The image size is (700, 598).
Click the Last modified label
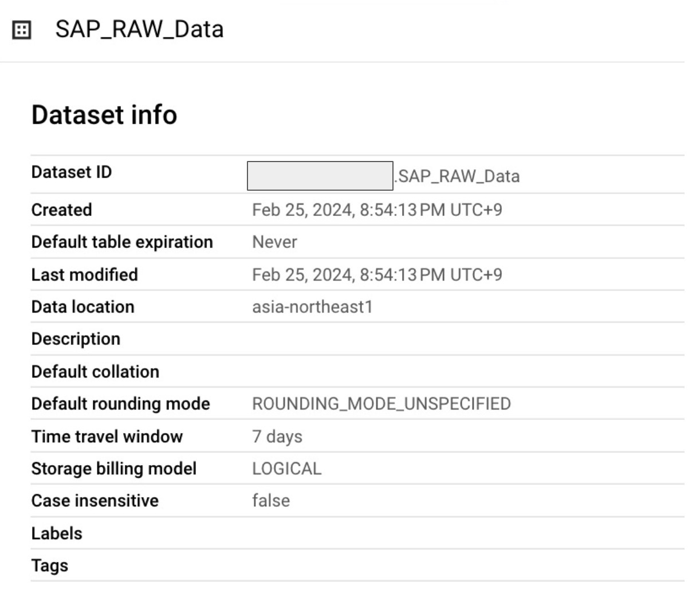click(x=85, y=274)
